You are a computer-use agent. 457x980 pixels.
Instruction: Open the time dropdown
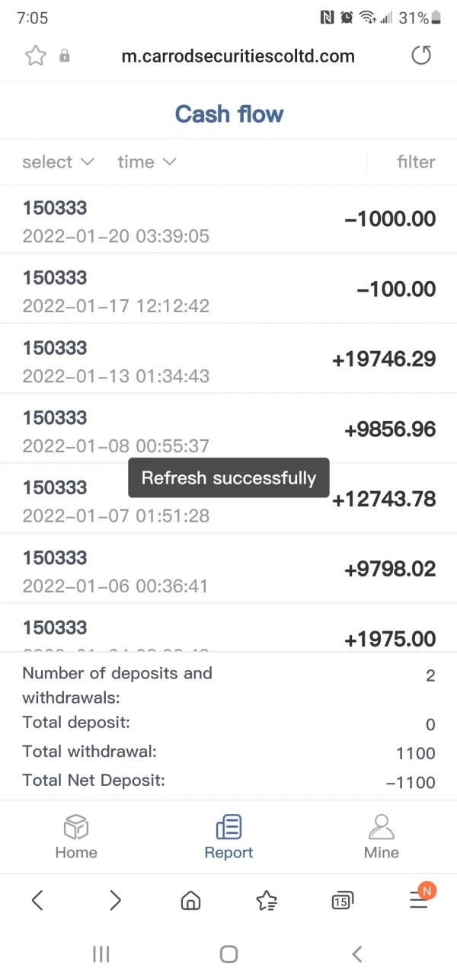click(146, 161)
